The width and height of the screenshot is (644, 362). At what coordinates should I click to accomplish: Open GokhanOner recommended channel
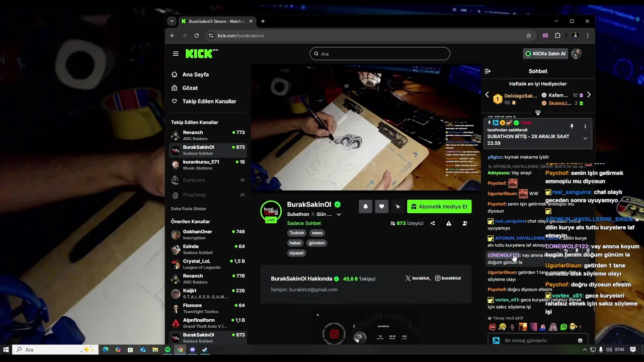click(x=208, y=235)
